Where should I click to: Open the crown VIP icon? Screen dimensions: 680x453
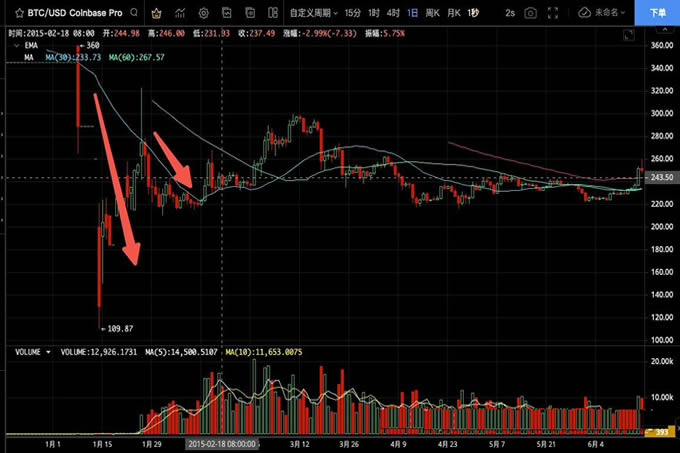click(x=155, y=13)
